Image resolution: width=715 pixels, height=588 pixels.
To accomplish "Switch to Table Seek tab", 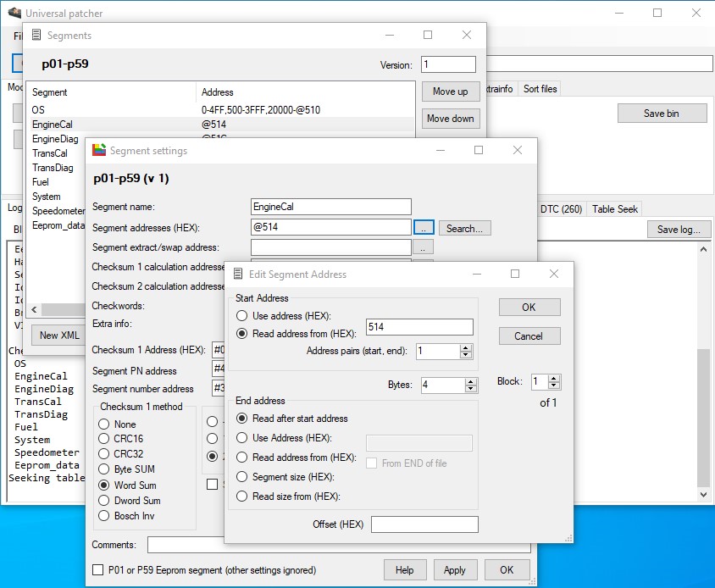I will pos(615,209).
